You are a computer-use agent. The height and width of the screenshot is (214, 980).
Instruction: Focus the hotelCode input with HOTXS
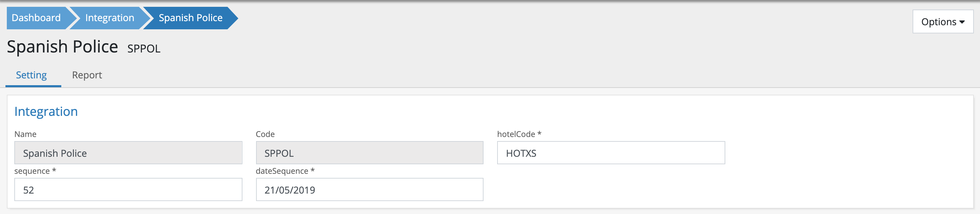click(611, 153)
